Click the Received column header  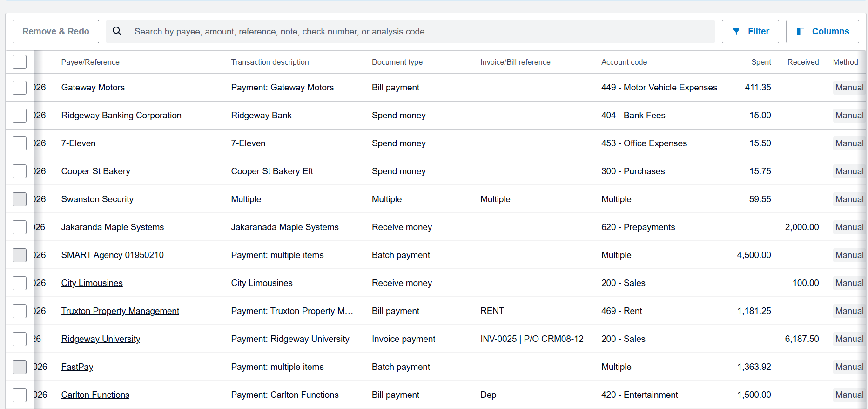[x=803, y=62]
